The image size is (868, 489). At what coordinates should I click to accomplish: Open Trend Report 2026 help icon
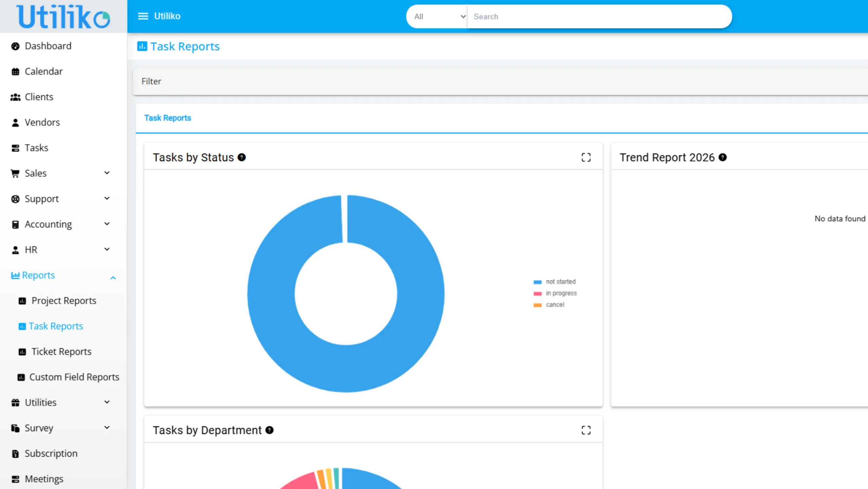723,157
